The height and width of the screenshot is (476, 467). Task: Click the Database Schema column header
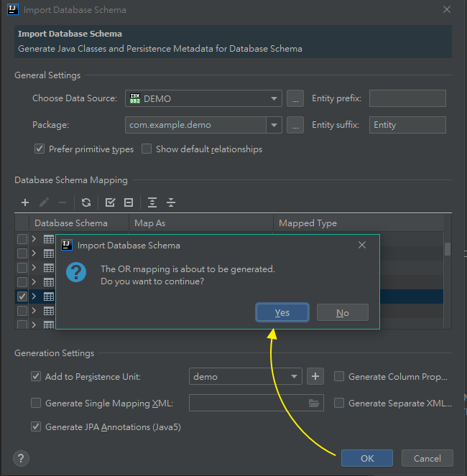(x=71, y=223)
